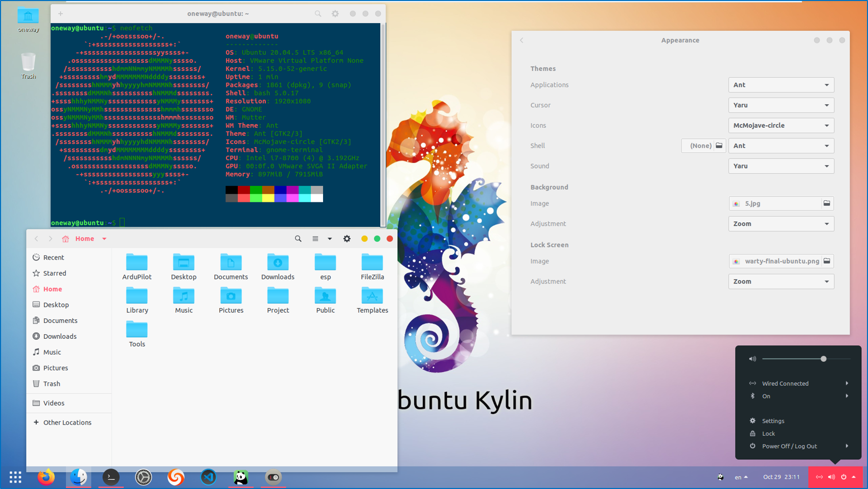
Task: Open the en input language indicator
Action: click(x=741, y=477)
